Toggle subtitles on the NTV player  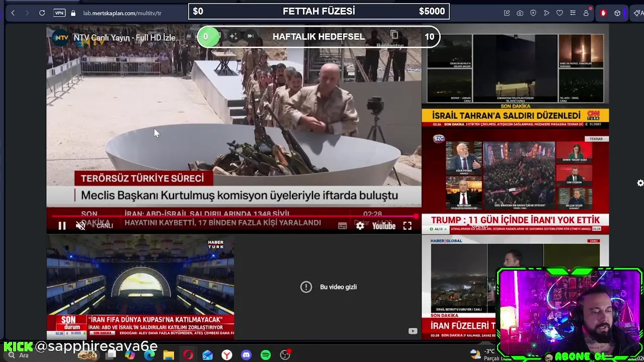coord(343,226)
